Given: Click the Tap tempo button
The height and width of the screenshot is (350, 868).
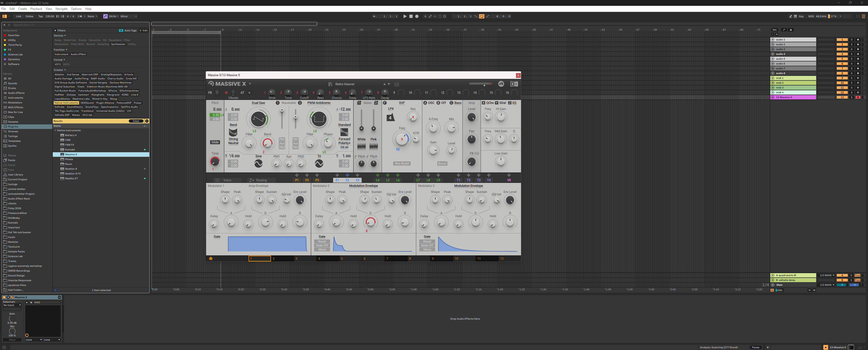Looking at the screenshot, I should pyautogui.click(x=40, y=16).
